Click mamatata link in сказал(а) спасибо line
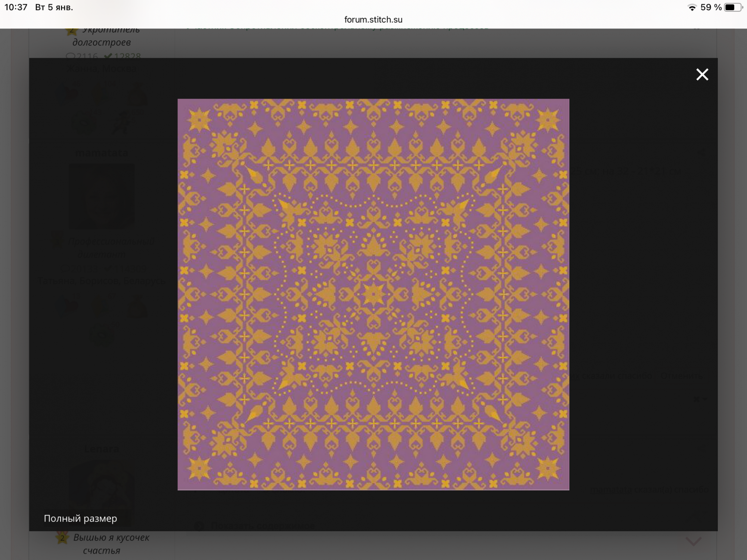 coord(611,489)
